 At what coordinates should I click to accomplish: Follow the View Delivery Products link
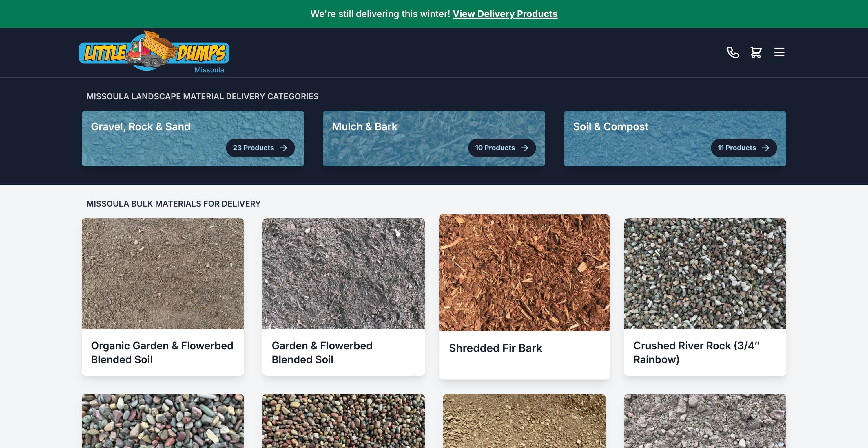[x=505, y=14]
